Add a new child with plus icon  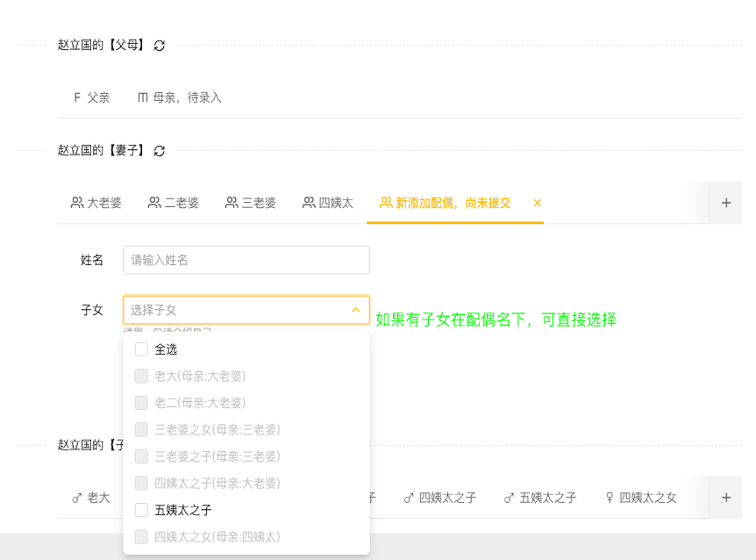726,498
